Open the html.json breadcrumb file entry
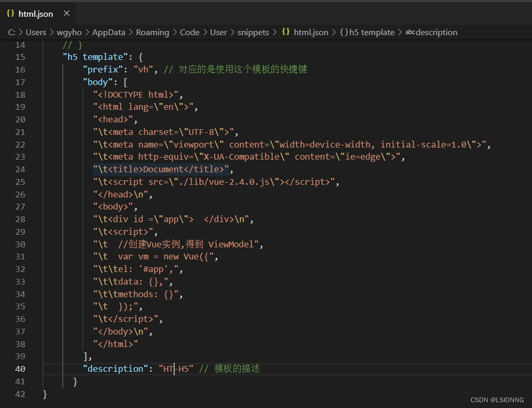 (x=311, y=32)
